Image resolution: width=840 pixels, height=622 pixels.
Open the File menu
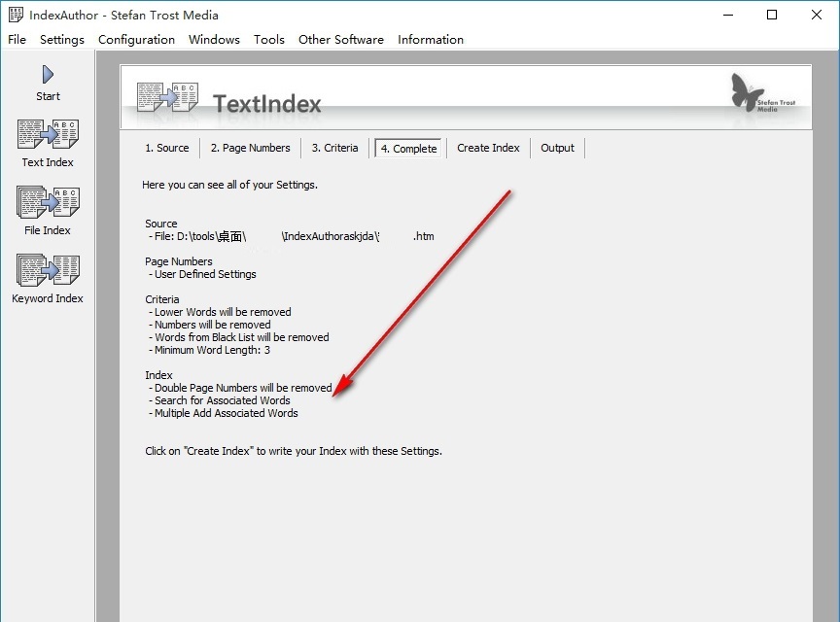click(17, 40)
